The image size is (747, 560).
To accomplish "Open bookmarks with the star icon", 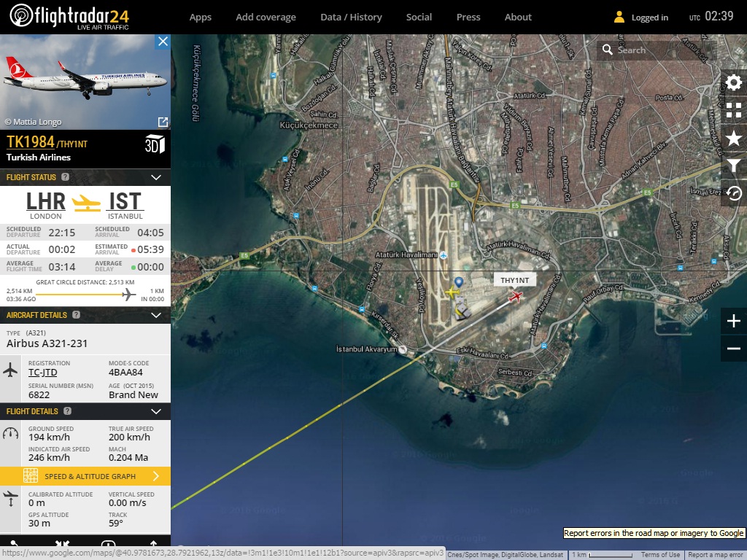I will [734, 138].
